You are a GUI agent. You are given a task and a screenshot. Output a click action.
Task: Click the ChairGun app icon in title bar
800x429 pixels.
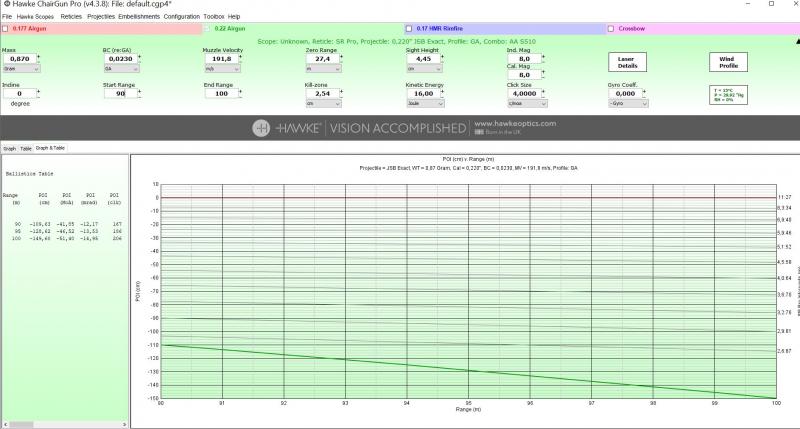[x=6, y=5]
